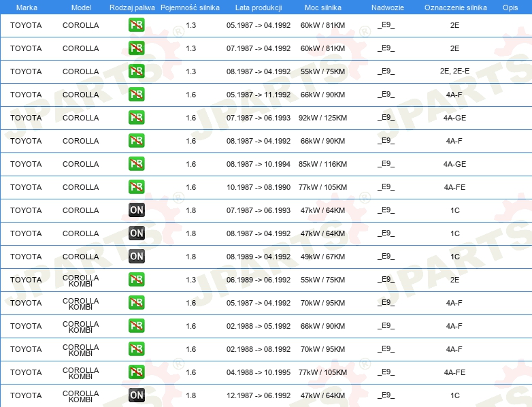Click the 1.3 capacity in the Corolla Kombi row
532x407 pixels.
pyautogui.click(x=190, y=280)
